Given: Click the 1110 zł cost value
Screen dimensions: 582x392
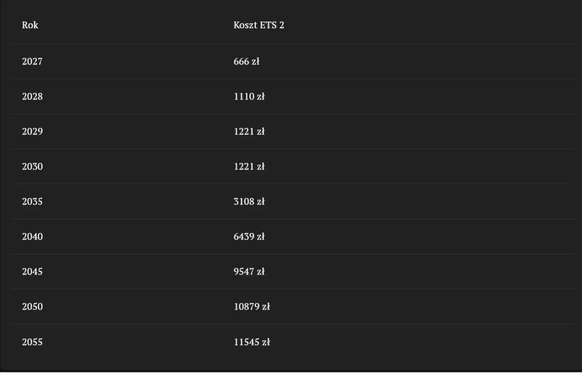Looking at the screenshot, I should point(249,96).
